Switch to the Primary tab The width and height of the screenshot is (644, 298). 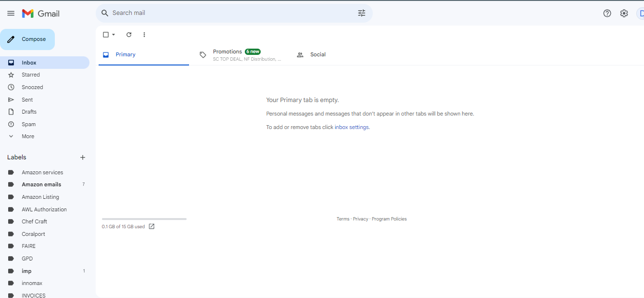144,55
